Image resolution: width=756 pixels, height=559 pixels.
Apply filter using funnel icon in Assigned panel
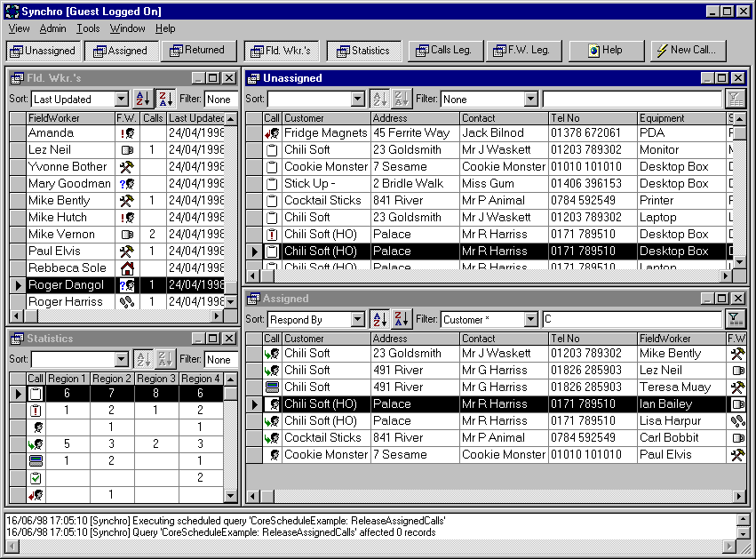pyautogui.click(x=736, y=320)
